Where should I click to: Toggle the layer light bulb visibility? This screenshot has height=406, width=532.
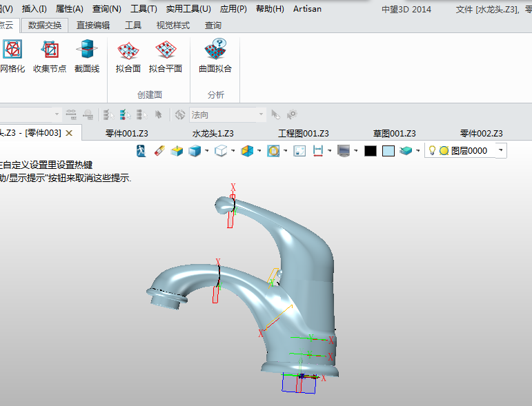[432, 150]
